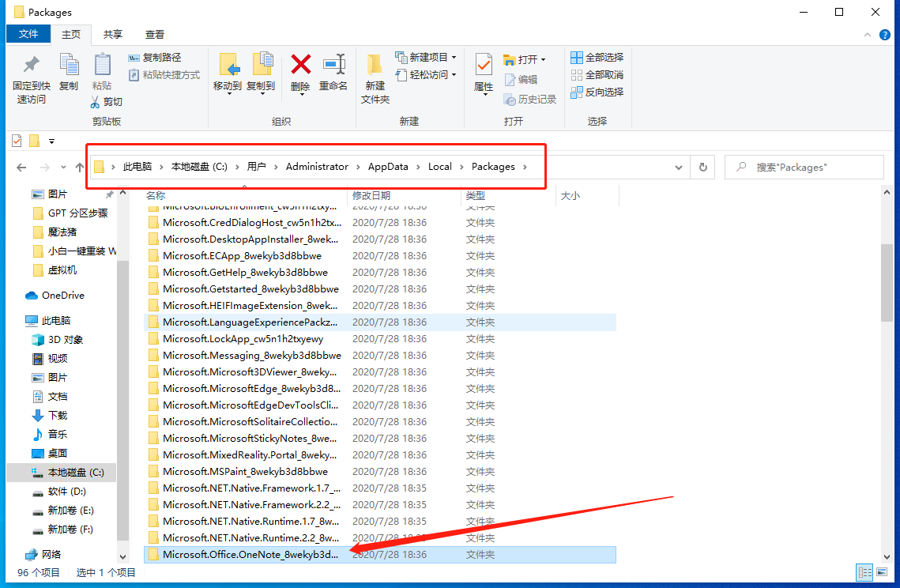Click quick access toolbar properties checkmark icon
This screenshot has height=588, width=900.
(x=17, y=141)
